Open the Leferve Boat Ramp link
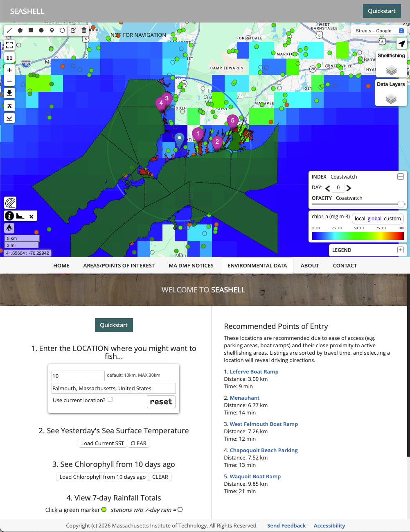Screen dimensions: 410x532 tap(254, 371)
